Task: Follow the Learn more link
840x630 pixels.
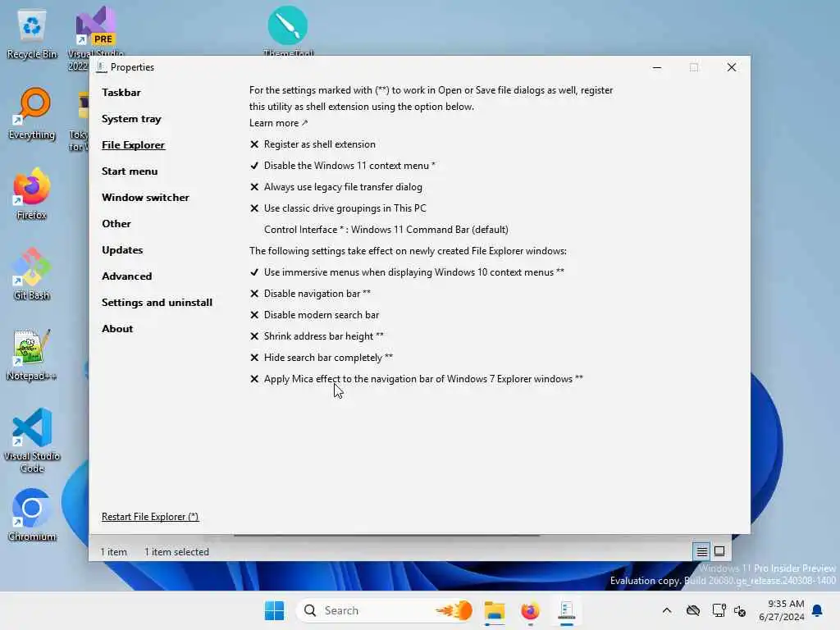Action: [278, 123]
